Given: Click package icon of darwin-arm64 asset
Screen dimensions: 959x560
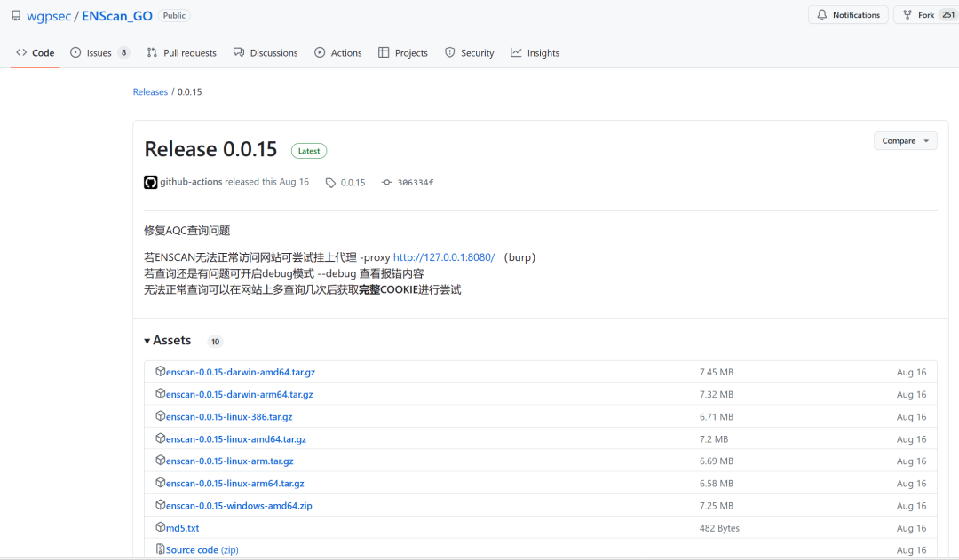Looking at the screenshot, I should [x=160, y=394].
